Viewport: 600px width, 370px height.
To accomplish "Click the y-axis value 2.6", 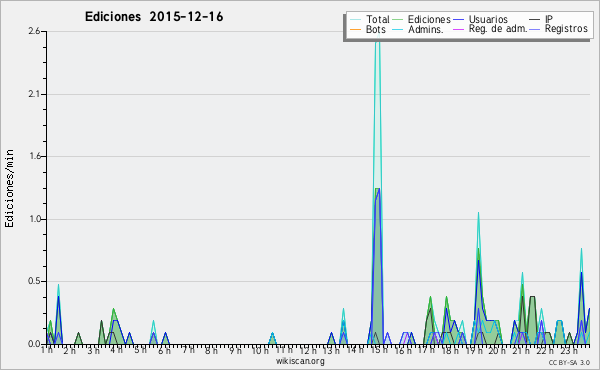I will (34, 31).
